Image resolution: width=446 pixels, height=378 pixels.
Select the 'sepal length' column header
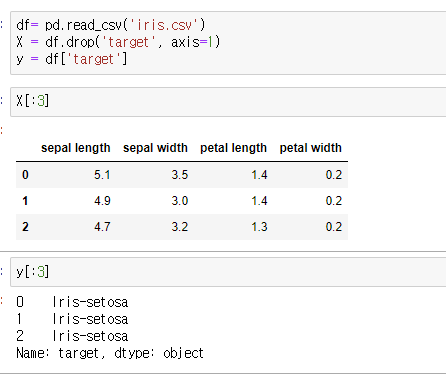(76, 148)
